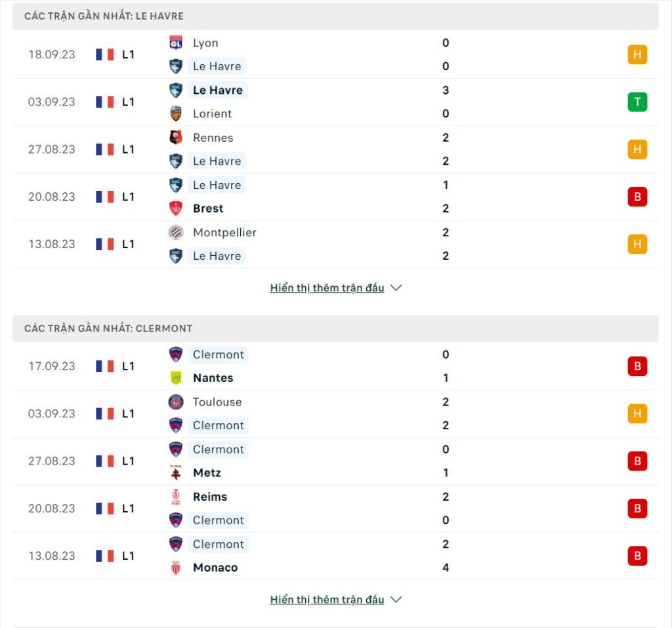
Task: Click the Montpellier club logo
Action: pos(176,232)
